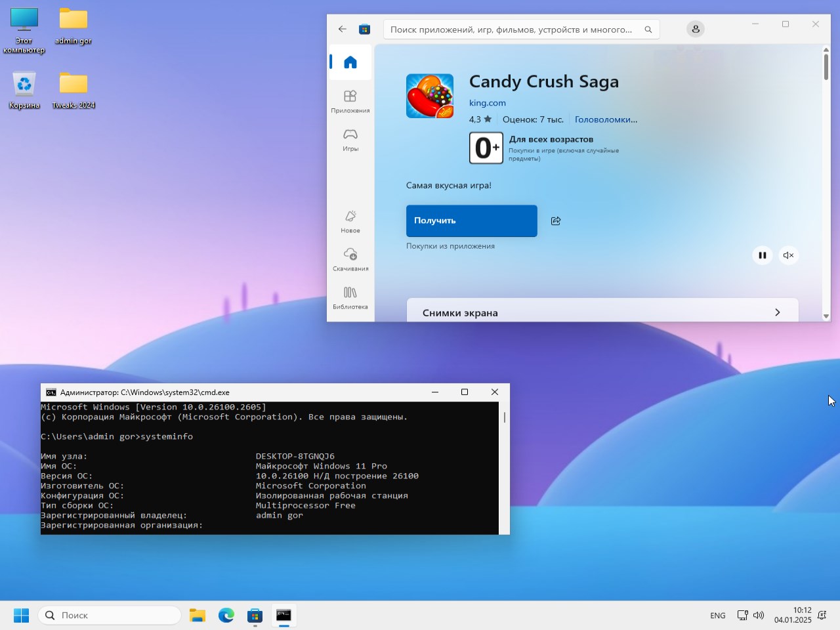The width and height of the screenshot is (840, 630).
Task: Pause the trailer video
Action: 762,255
